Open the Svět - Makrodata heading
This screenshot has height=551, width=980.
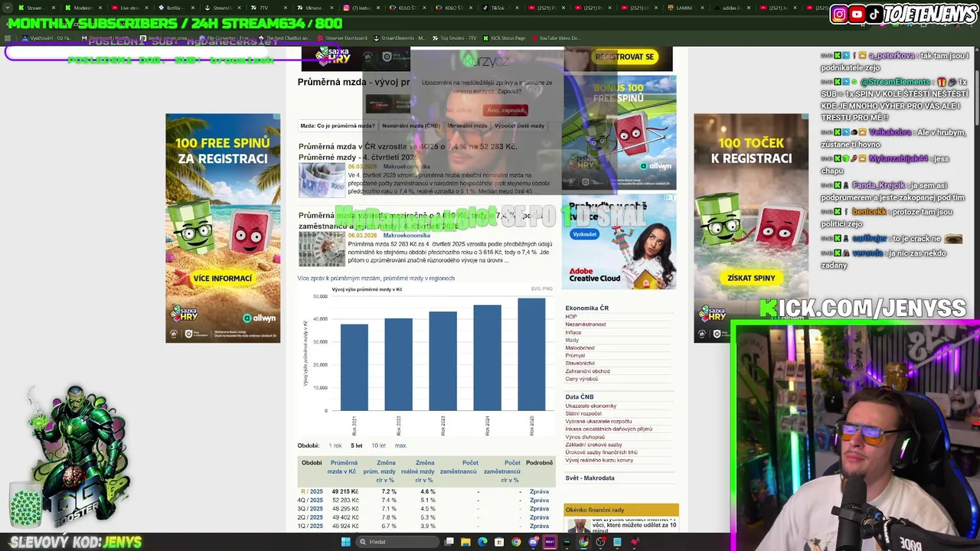[x=590, y=478]
